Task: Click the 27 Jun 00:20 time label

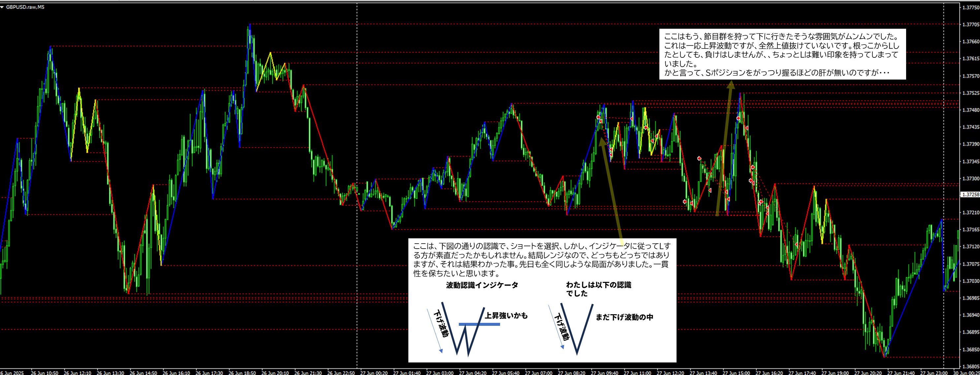Action: (x=374, y=373)
